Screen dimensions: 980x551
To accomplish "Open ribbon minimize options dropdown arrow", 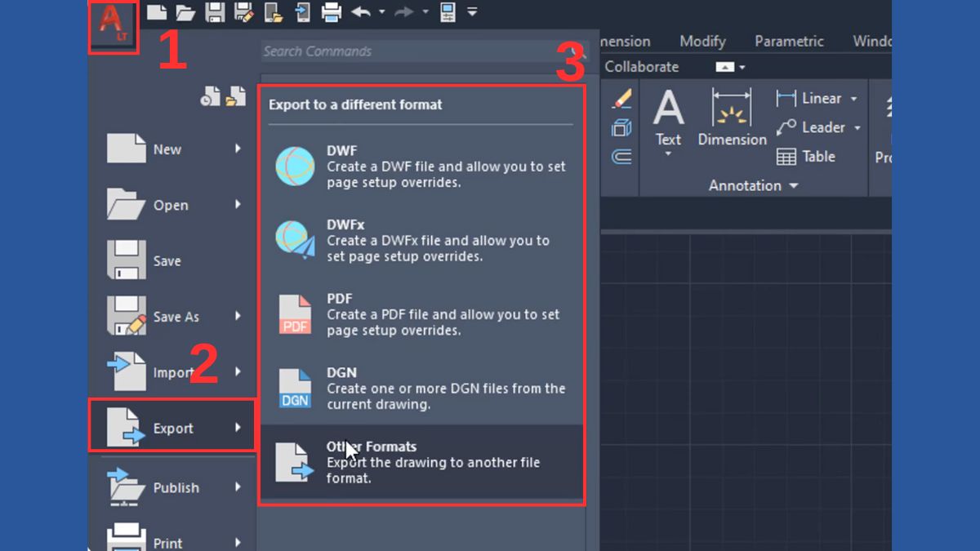I will click(x=742, y=67).
